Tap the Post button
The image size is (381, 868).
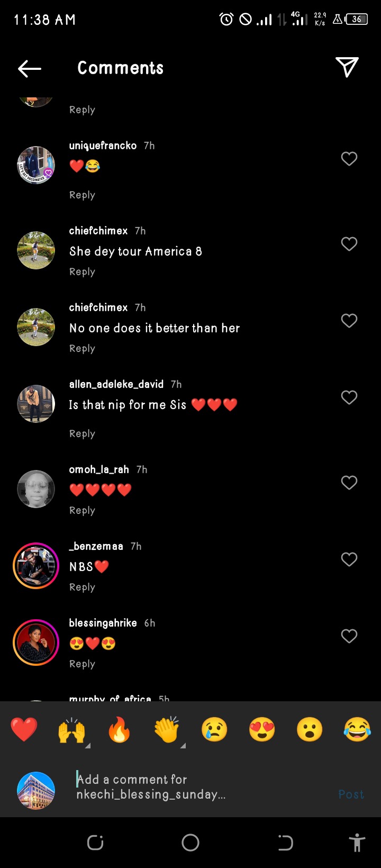pos(351,794)
